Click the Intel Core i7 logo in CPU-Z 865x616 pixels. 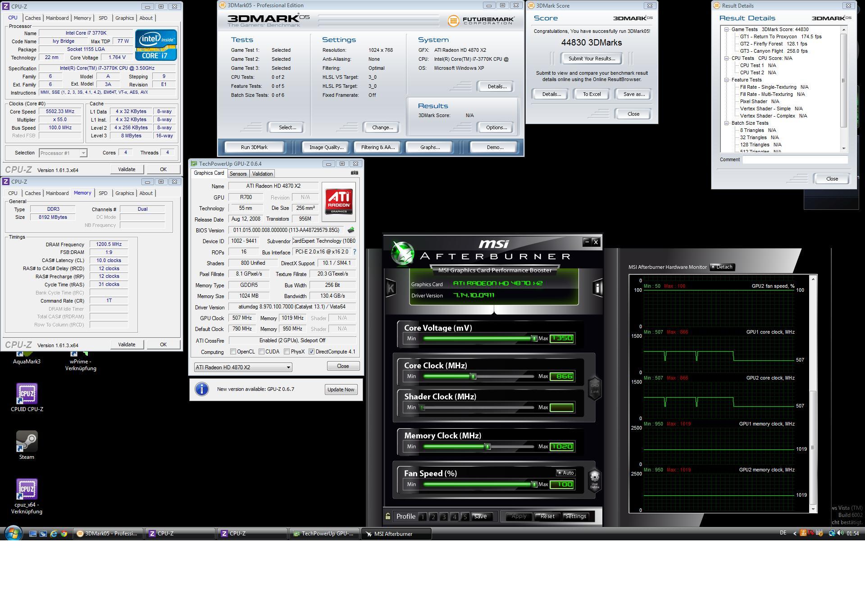[x=156, y=45]
